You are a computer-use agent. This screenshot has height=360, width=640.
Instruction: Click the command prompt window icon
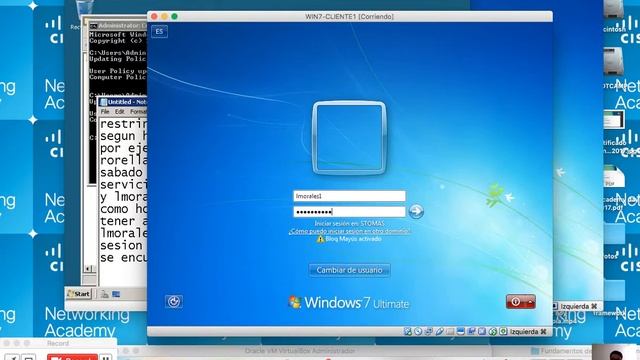tap(93, 26)
